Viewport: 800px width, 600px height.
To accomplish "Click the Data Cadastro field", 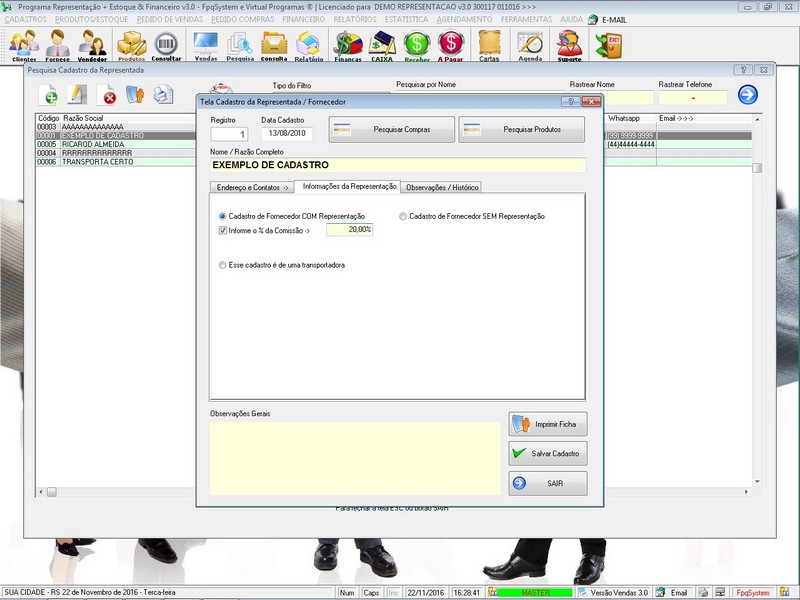I will [x=287, y=134].
